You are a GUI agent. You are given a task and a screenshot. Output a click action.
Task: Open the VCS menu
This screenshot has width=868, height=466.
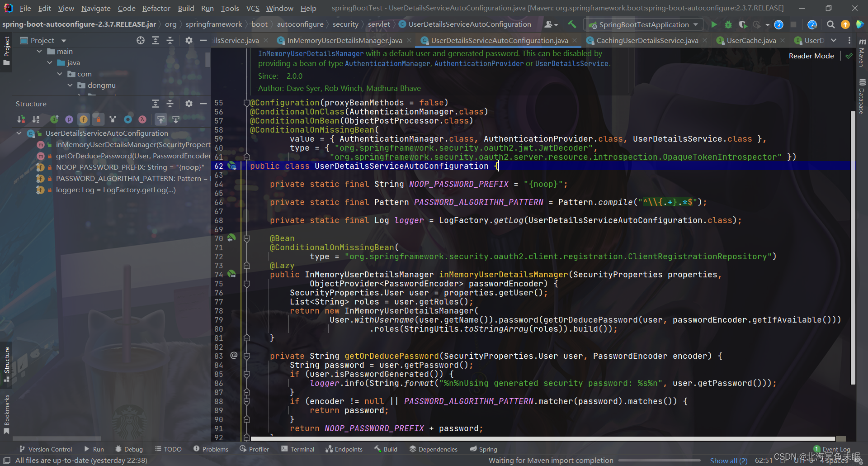click(x=253, y=8)
